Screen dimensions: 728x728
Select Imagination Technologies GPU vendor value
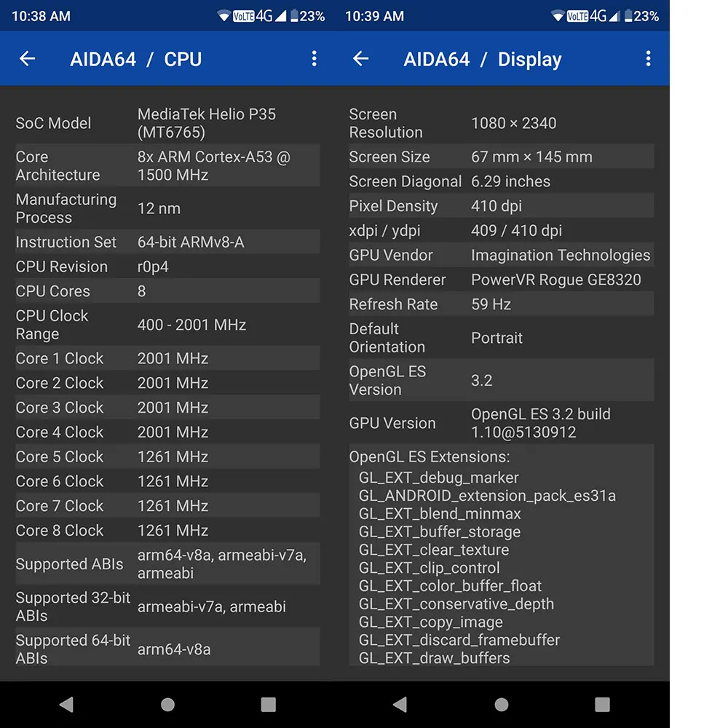tap(561, 255)
